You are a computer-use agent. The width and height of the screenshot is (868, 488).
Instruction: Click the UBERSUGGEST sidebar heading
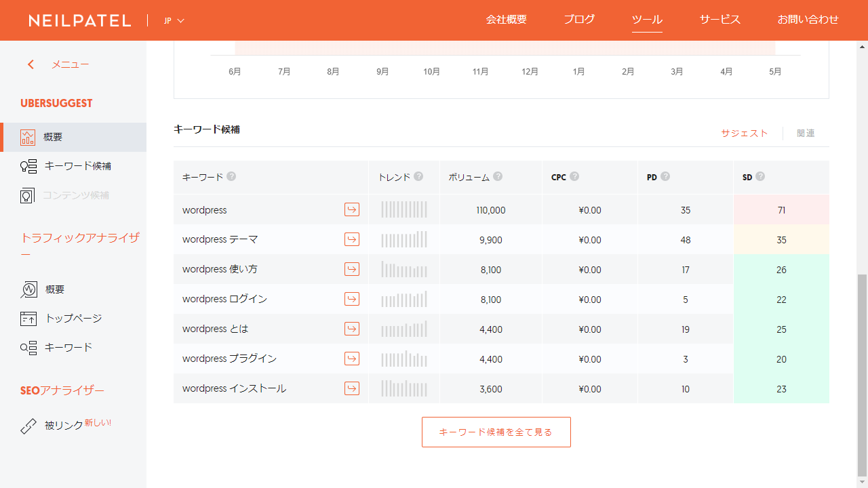(x=56, y=103)
